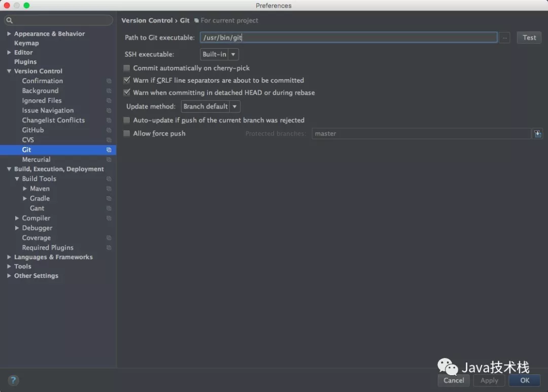Check the Allow force push box
Screen dimensions: 548x392
pos(127,133)
